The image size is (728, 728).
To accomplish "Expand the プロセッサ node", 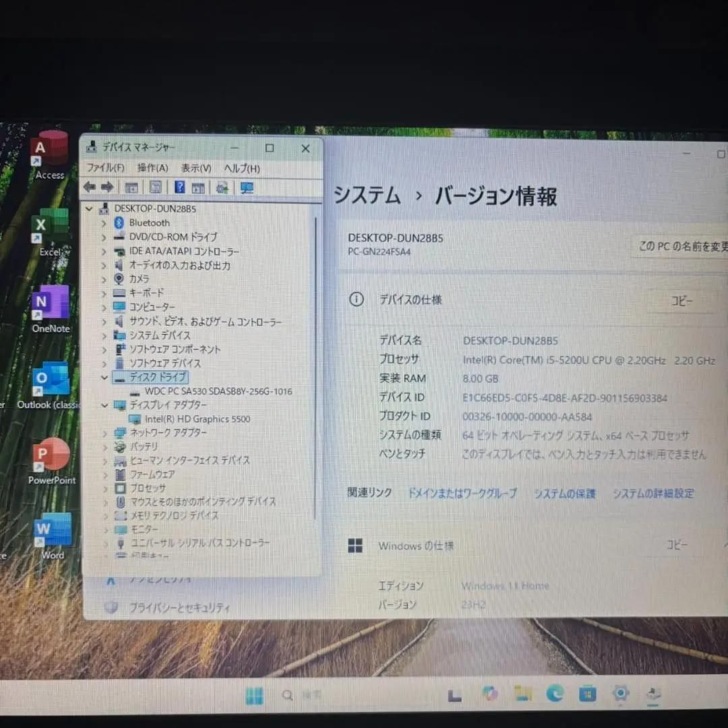I will pyautogui.click(x=105, y=489).
